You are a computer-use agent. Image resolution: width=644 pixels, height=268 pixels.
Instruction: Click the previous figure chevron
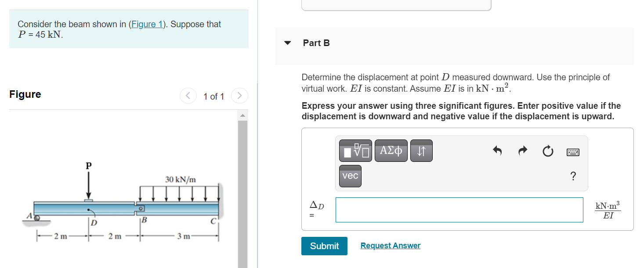[x=188, y=96]
